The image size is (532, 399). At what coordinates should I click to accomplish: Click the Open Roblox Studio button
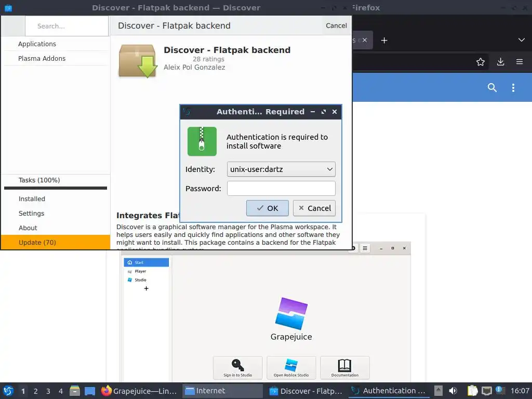[291, 367]
